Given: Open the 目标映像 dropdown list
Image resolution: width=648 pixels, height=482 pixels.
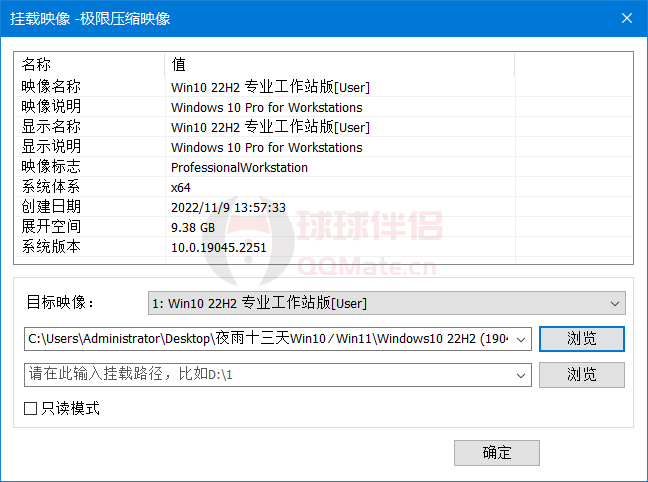Looking at the screenshot, I should (386, 302).
